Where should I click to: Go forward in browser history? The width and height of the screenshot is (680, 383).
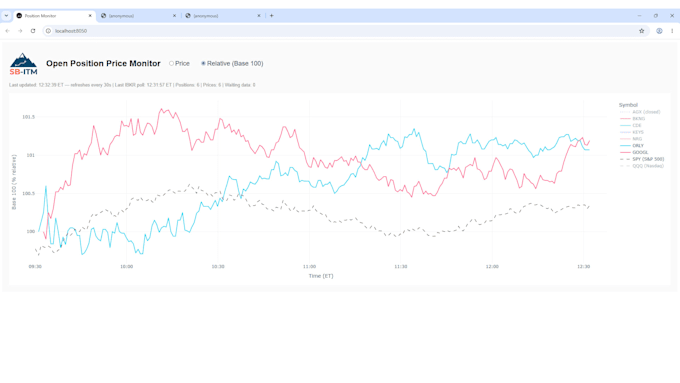20,31
